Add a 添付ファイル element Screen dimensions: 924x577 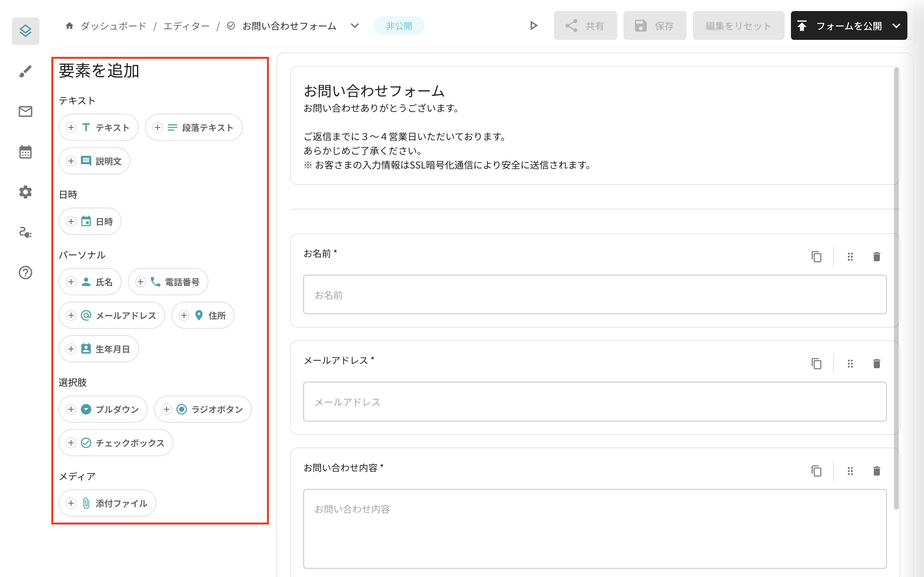click(107, 503)
